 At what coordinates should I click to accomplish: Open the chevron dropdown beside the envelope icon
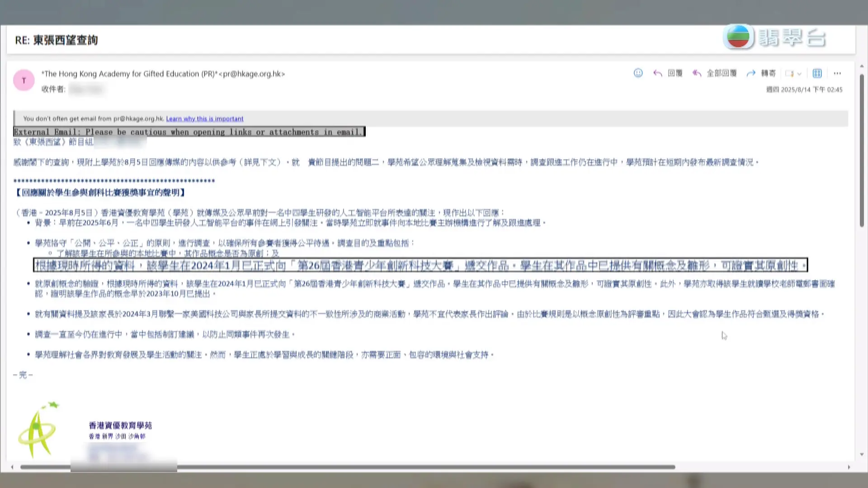pyautogui.click(x=798, y=74)
